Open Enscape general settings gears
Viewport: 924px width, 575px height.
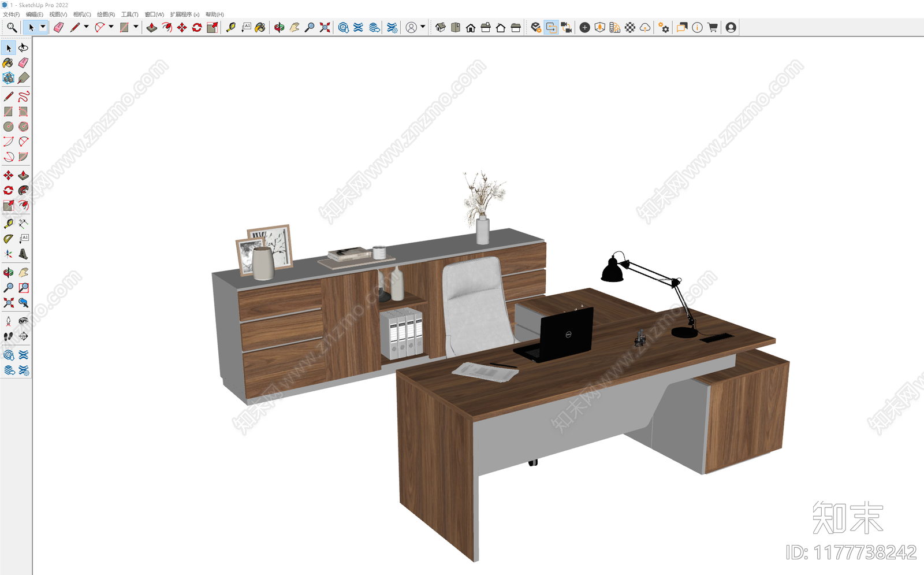pyautogui.click(x=664, y=27)
